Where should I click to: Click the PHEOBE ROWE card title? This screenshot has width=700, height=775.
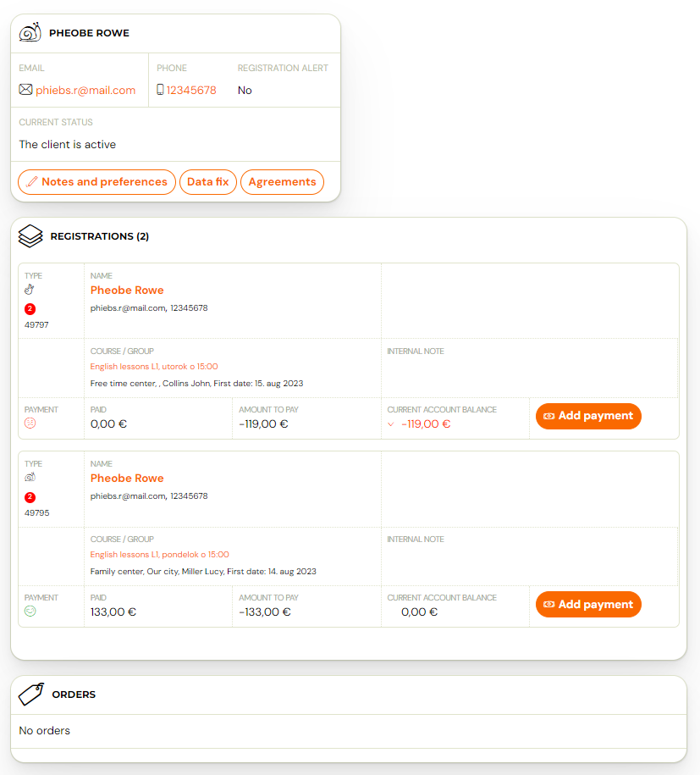(x=89, y=33)
